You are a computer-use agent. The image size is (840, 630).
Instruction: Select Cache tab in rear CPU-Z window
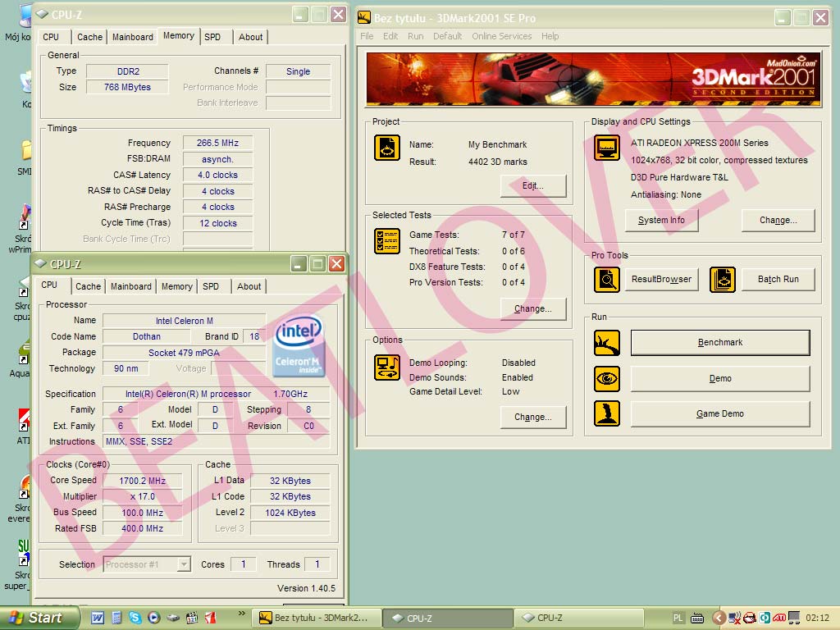(89, 37)
